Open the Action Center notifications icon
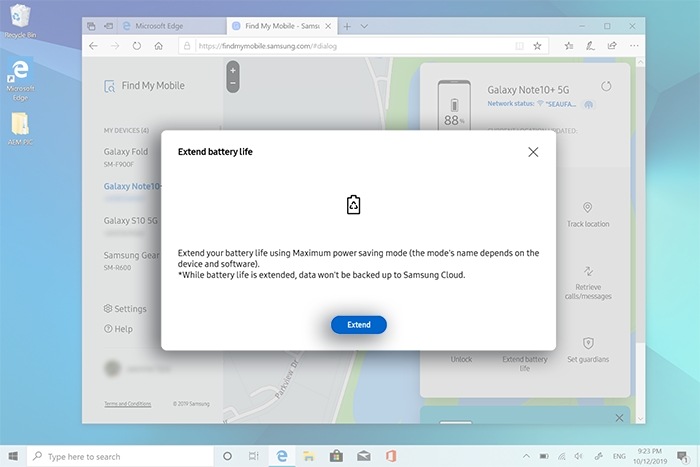The width and height of the screenshot is (700, 467). click(x=682, y=456)
